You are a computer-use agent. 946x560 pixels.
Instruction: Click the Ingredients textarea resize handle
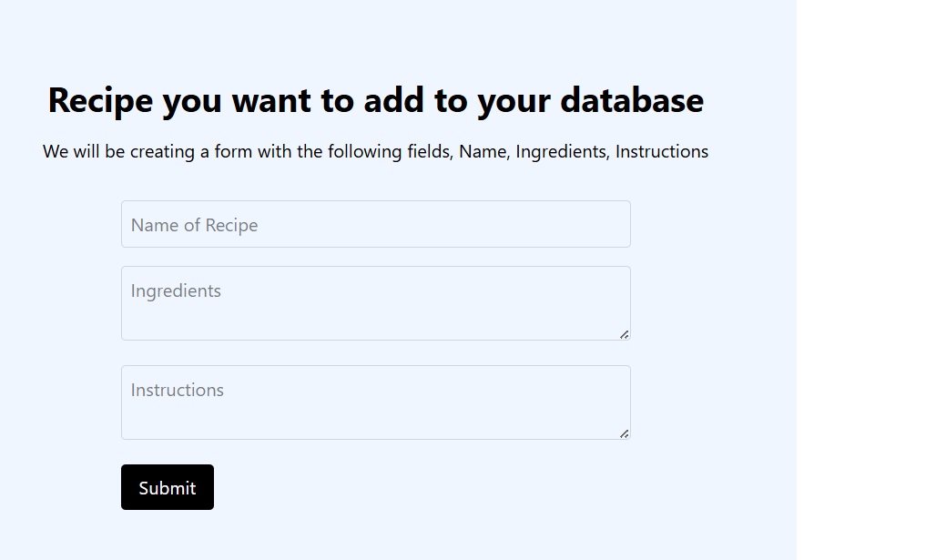pos(624,334)
